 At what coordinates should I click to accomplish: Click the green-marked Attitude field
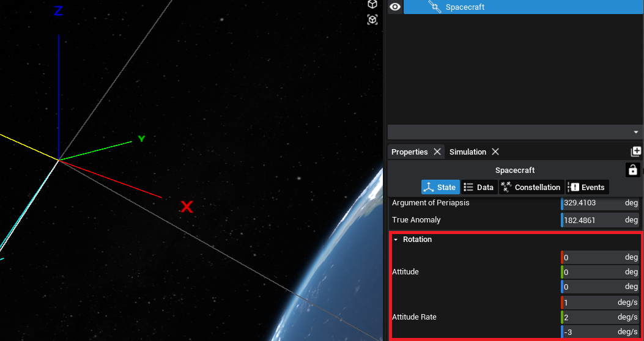pyautogui.click(x=590, y=272)
